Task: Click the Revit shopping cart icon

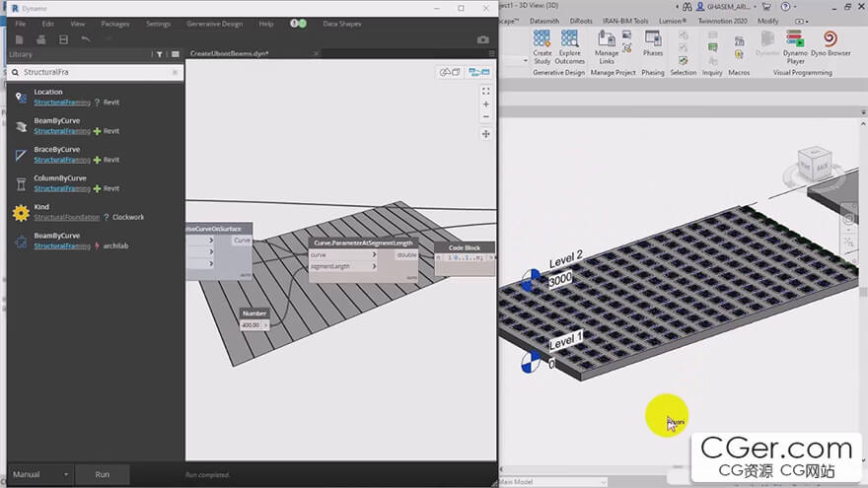Action: coord(766,7)
